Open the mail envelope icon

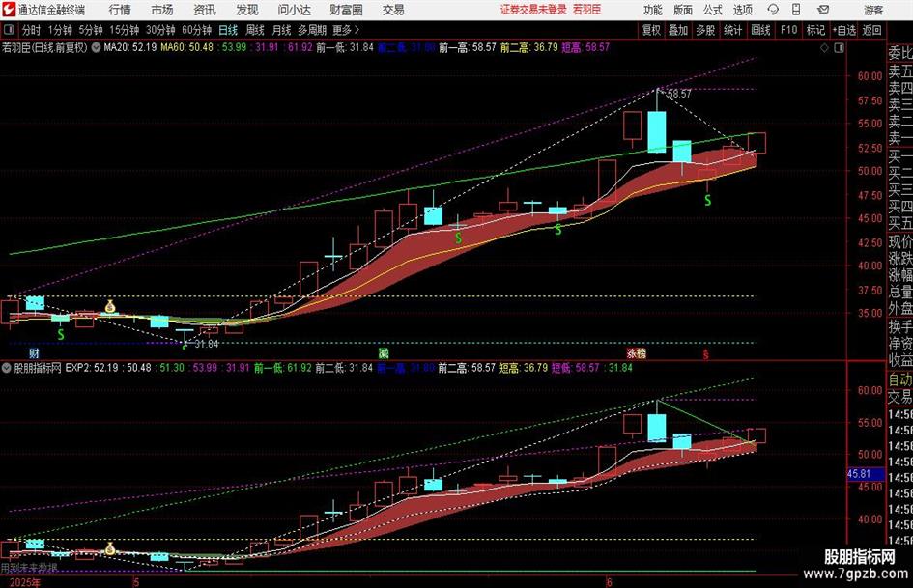pos(823,10)
